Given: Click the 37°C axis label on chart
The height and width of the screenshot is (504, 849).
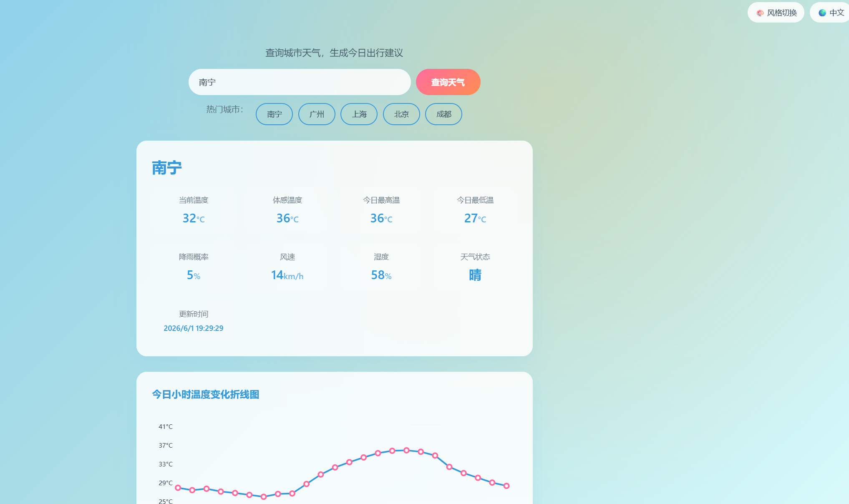Looking at the screenshot, I should pos(165,445).
